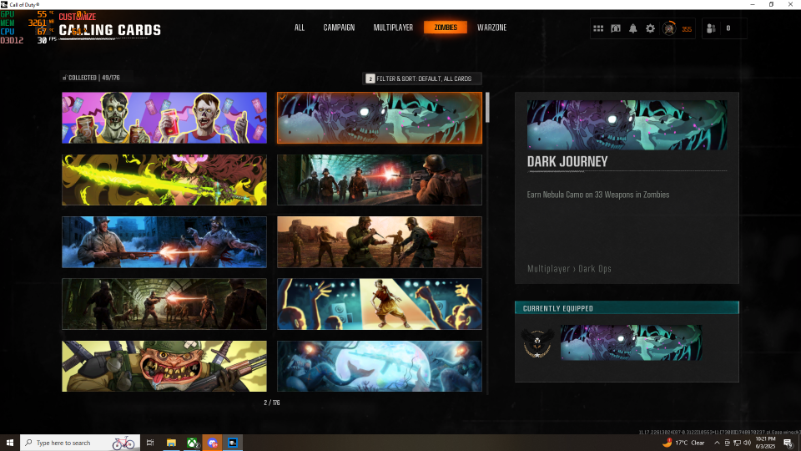Open settings gear icon
The image size is (801, 451).
650,29
